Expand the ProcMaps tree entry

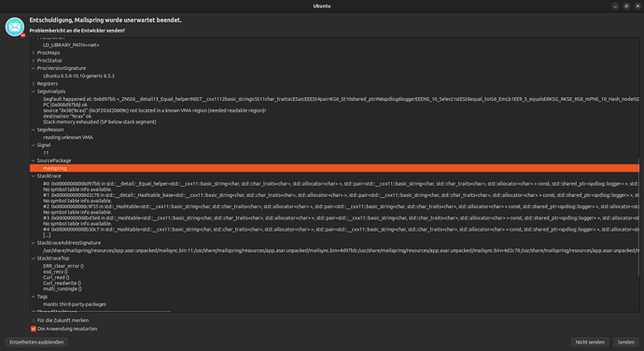pyautogui.click(x=34, y=52)
